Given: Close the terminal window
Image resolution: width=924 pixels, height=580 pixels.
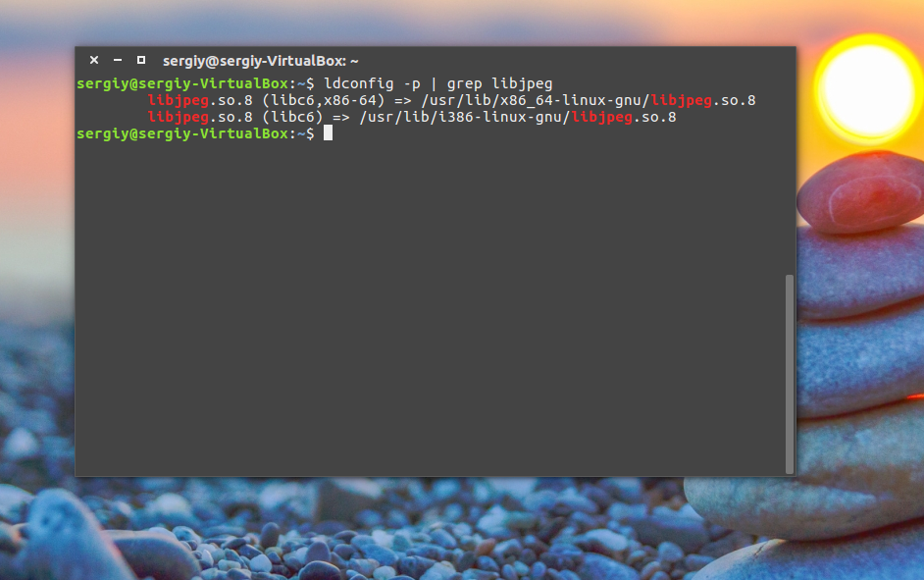Looking at the screenshot, I should (x=94, y=60).
